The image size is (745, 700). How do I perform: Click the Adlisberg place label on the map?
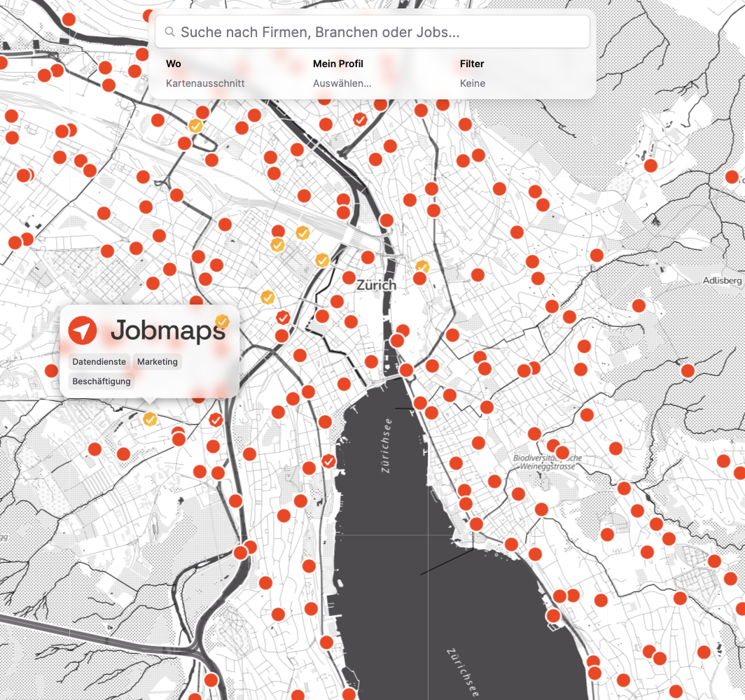click(x=722, y=281)
